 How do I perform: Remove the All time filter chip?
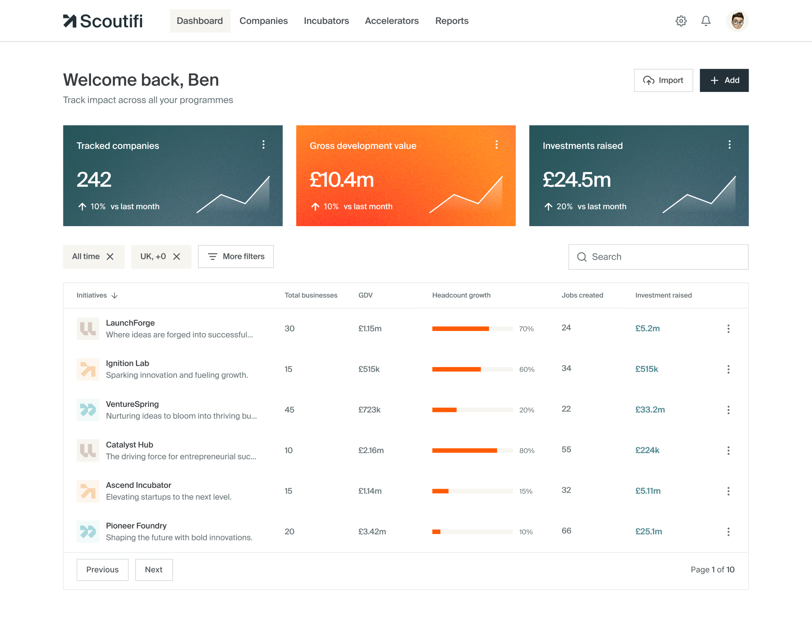click(110, 256)
